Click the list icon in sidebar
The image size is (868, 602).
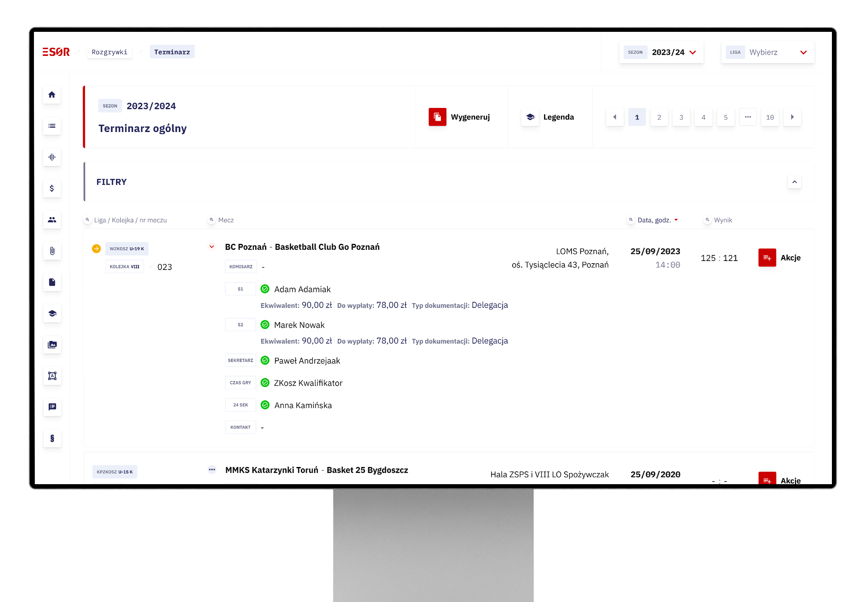tap(52, 126)
